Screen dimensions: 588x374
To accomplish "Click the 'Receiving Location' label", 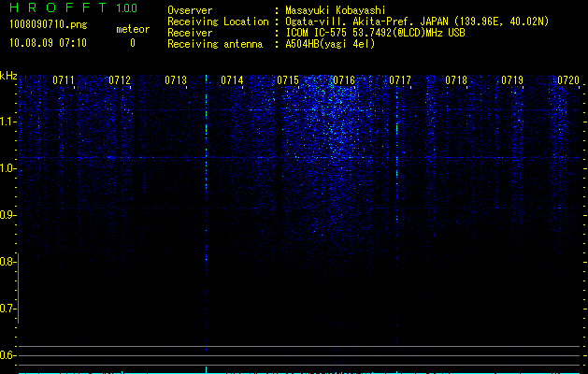I will pyautogui.click(x=218, y=22).
